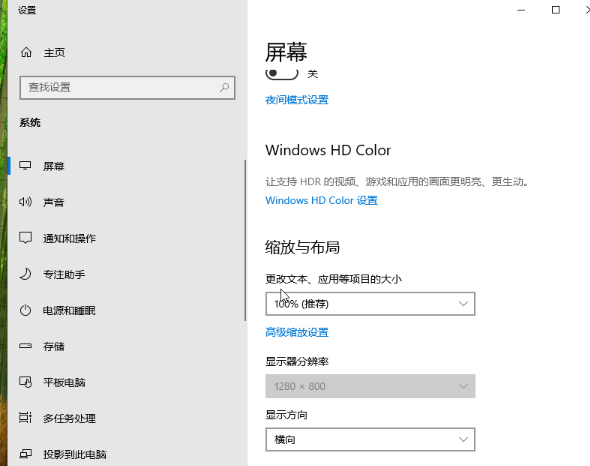Click inside the 查找设置 search field

point(128,88)
